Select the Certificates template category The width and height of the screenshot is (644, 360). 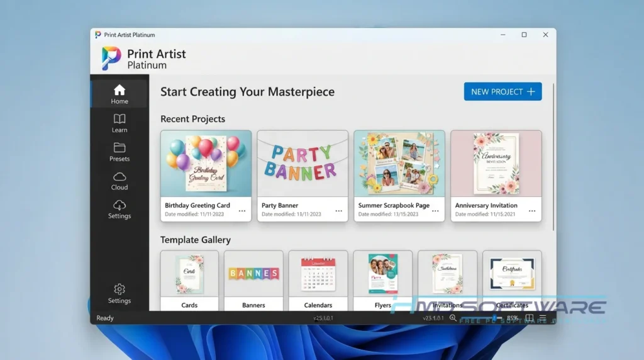(512, 281)
